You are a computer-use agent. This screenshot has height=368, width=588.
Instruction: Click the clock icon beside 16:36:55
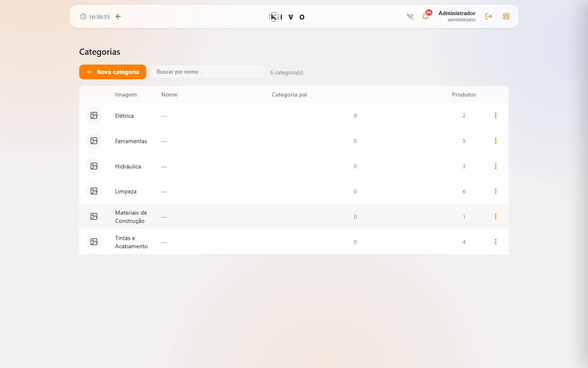(x=83, y=17)
